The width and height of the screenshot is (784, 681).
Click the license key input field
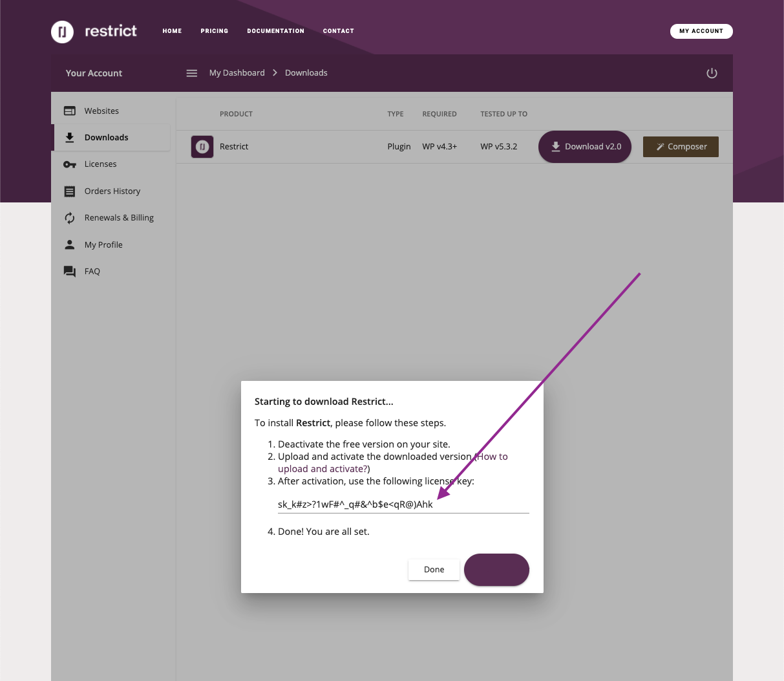(403, 504)
